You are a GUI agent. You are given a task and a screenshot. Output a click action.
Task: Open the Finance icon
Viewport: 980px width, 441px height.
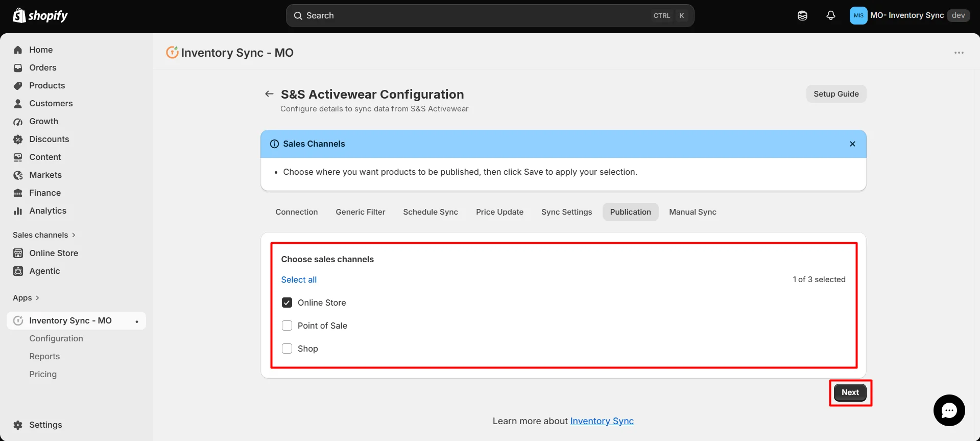click(x=18, y=193)
